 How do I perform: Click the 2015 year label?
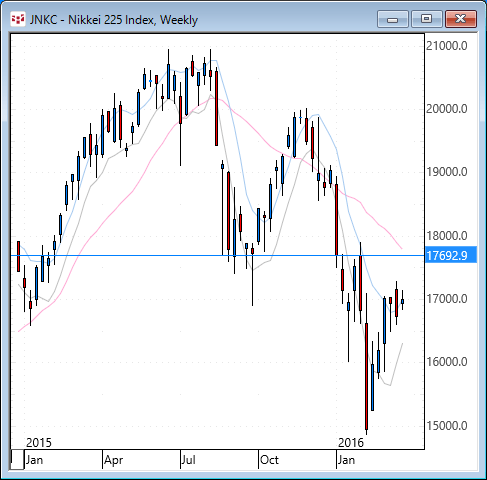39,443
